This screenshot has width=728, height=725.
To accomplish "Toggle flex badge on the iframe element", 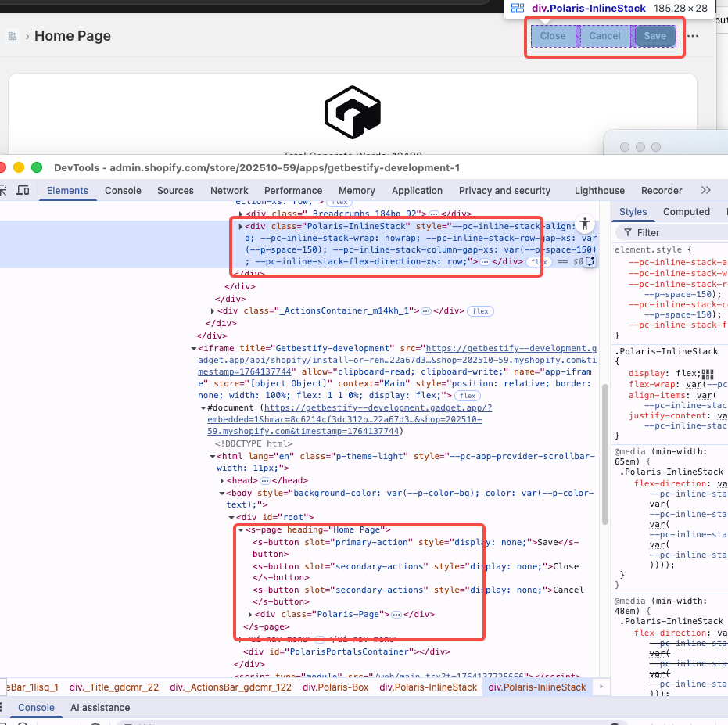I will click(468, 396).
